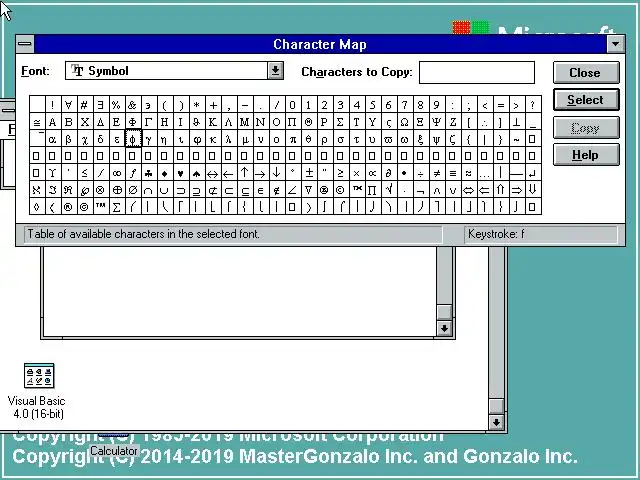Select the empty set symbol cell
Viewport: 640px width, 480px height.
tap(133, 190)
